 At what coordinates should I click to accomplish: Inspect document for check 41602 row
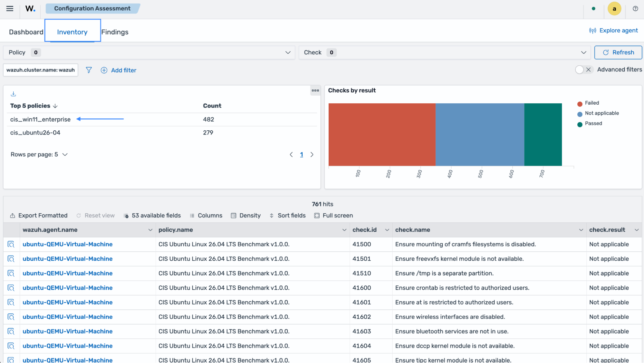11,317
